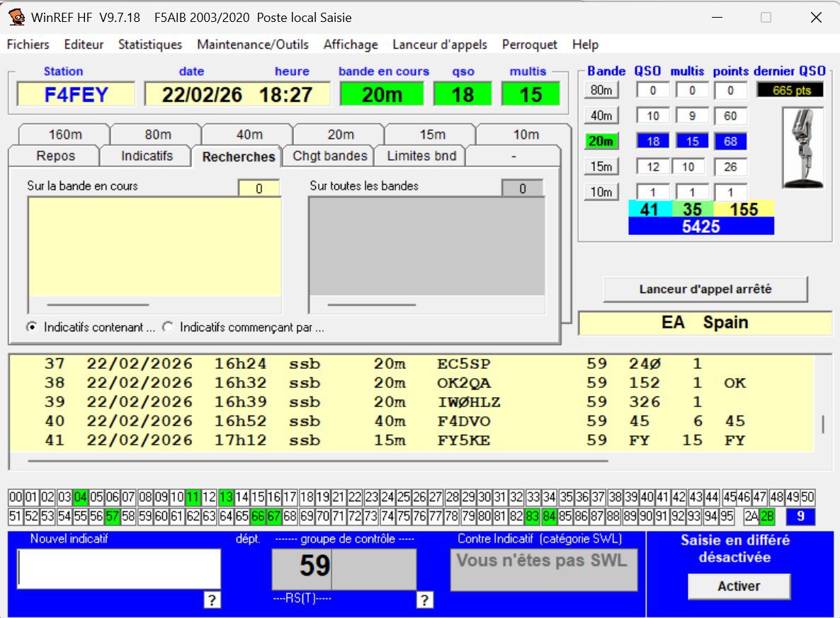The width and height of the screenshot is (840, 618).
Task: Open the Limites bnd tab
Action: click(421, 156)
